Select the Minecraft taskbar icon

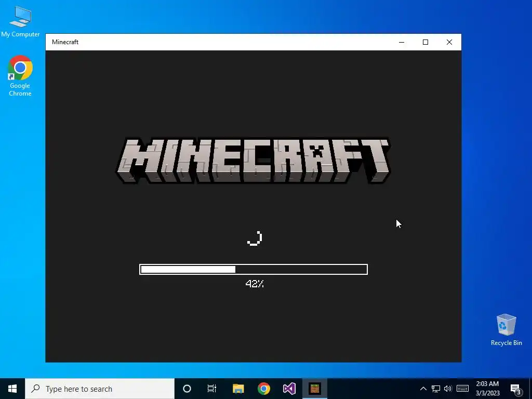point(315,389)
